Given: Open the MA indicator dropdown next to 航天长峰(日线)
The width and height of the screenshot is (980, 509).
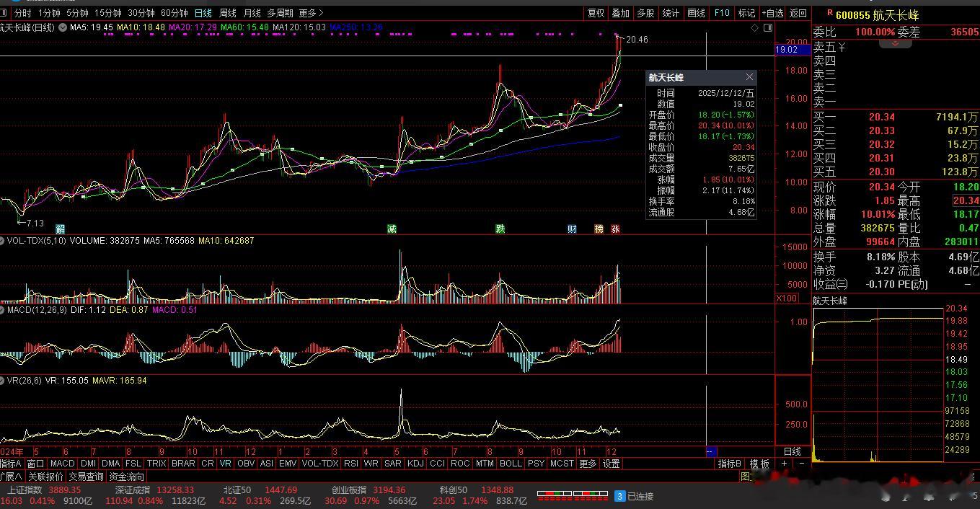Looking at the screenshot, I should [x=63, y=27].
